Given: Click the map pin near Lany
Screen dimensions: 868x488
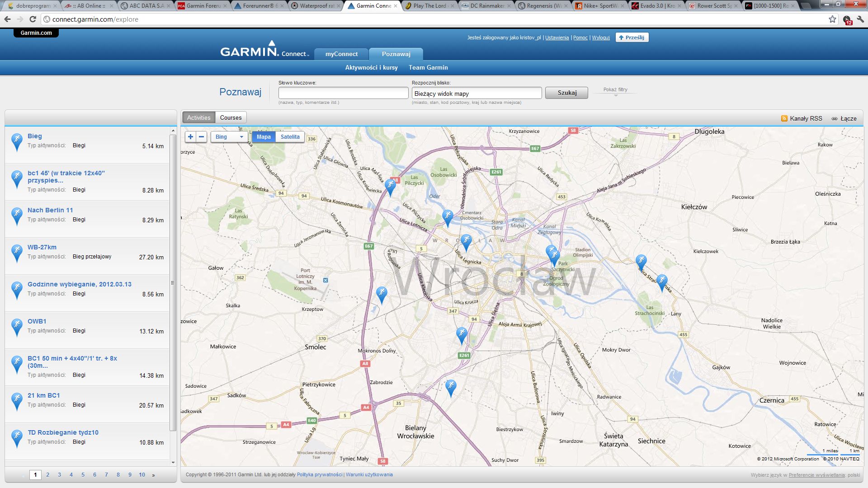Looking at the screenshot, I should [662, 283].
